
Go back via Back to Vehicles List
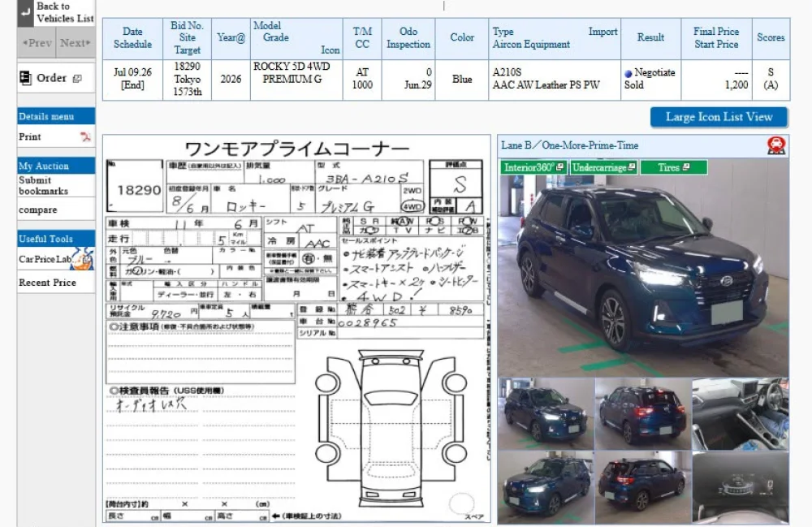coord(65,12)
